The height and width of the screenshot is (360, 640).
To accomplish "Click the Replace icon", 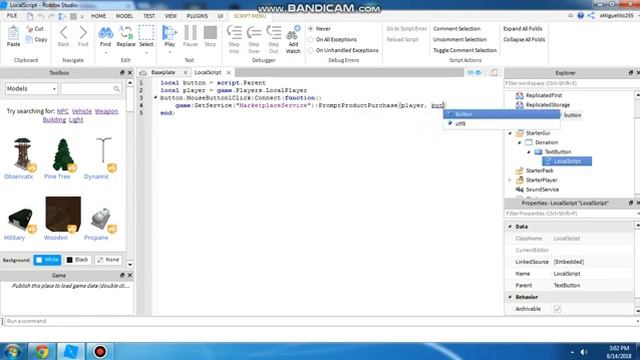I will click(126, 33).
